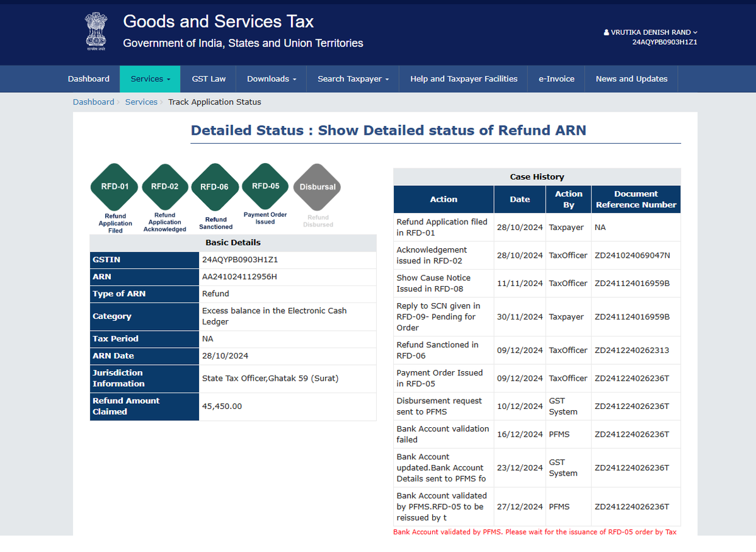Open the GST Law menu
Screen dimensions: 756x552
pyautogui.click(x=209, y=79)
